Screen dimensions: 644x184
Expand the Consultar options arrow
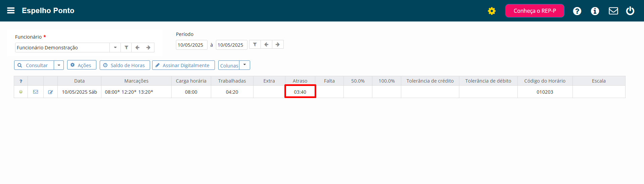point(59,65)
